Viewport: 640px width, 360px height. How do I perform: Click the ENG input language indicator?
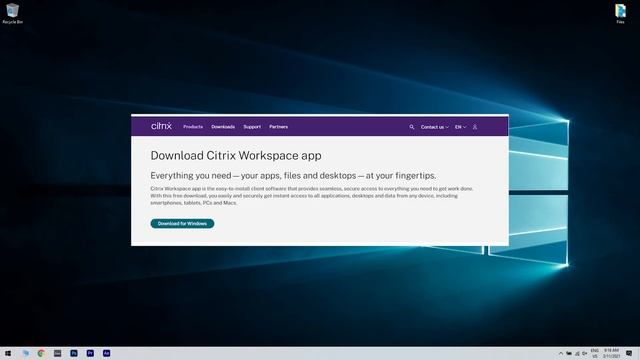[595, 353]
